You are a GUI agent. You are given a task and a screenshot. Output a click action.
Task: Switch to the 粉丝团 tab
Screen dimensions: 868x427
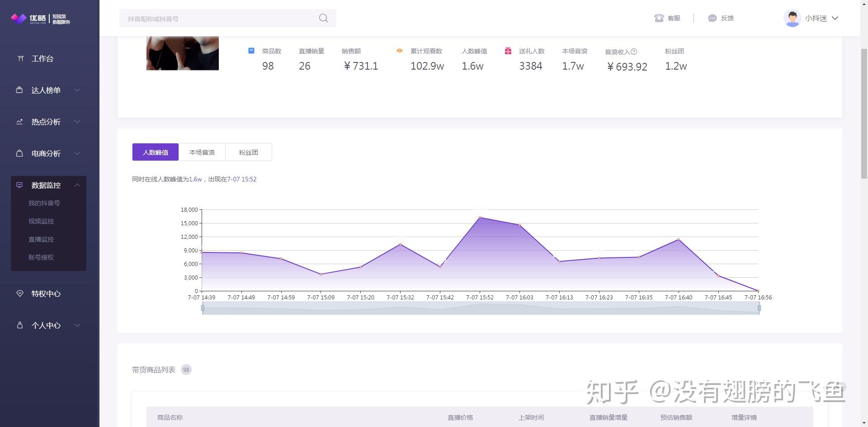pyautogui.click(x=248, y=152)
